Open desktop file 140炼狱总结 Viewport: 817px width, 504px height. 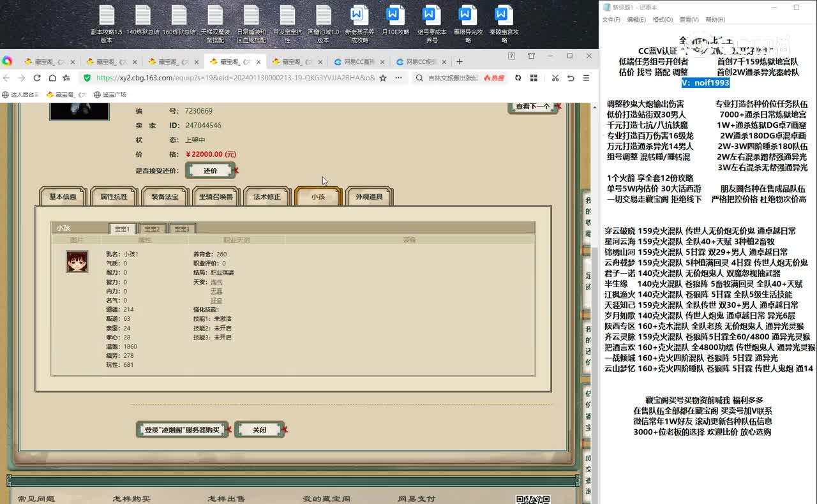click(x=143, y=20)
